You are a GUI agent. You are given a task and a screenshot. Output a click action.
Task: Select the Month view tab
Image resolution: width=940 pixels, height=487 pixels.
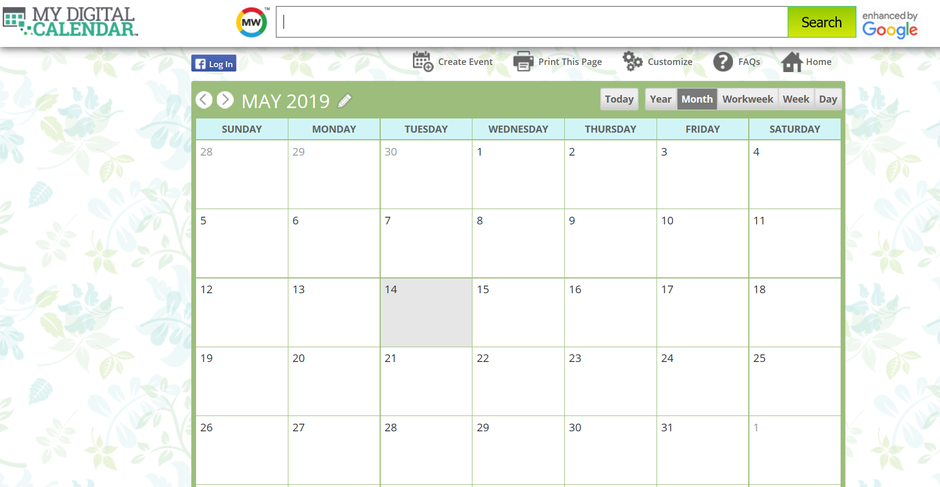[x=697, y=100]
